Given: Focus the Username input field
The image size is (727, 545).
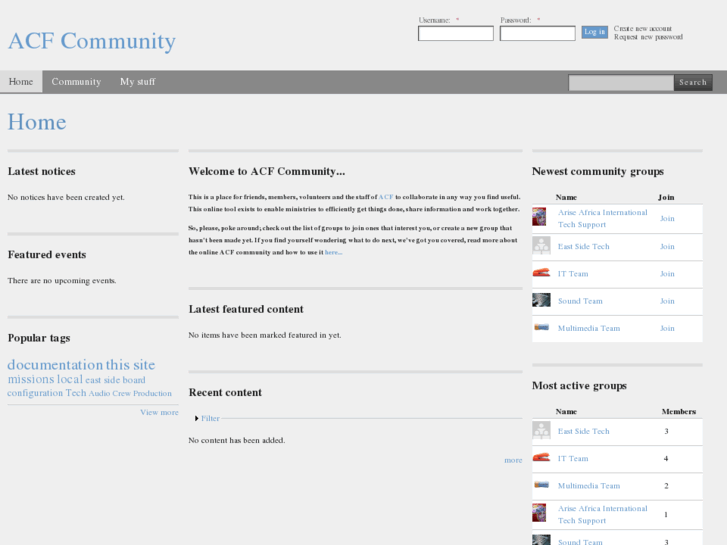Looking at the screenshot, I should pyautogui.click(x=455, y=33).
